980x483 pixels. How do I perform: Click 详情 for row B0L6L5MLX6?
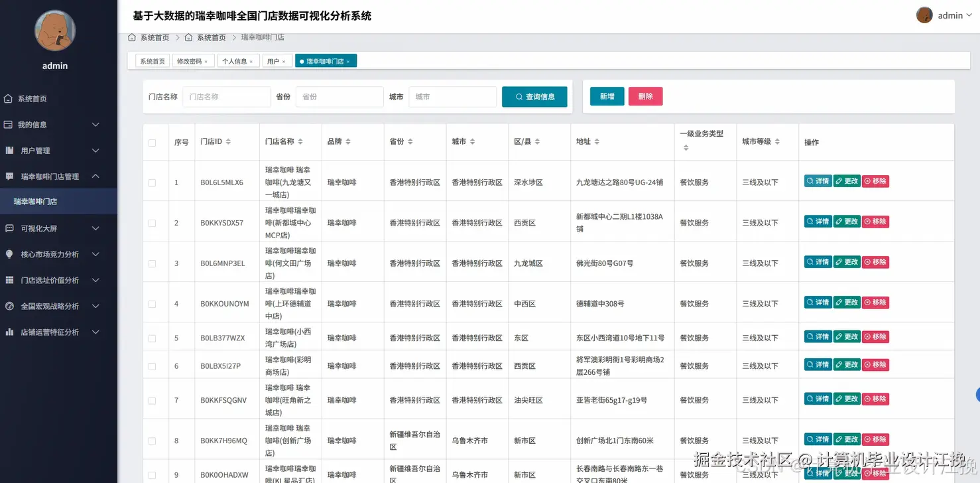tap(818, 181)
